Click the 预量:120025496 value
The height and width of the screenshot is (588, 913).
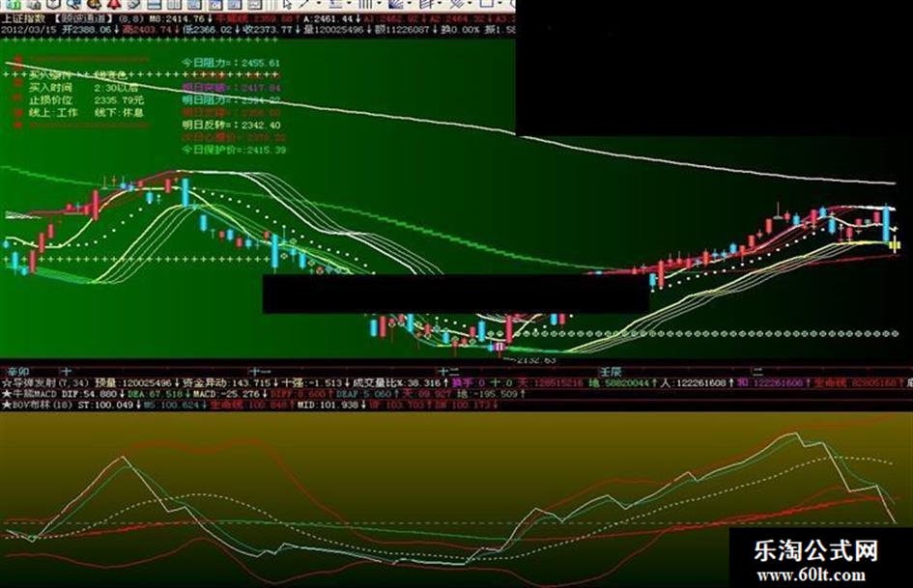134,382
